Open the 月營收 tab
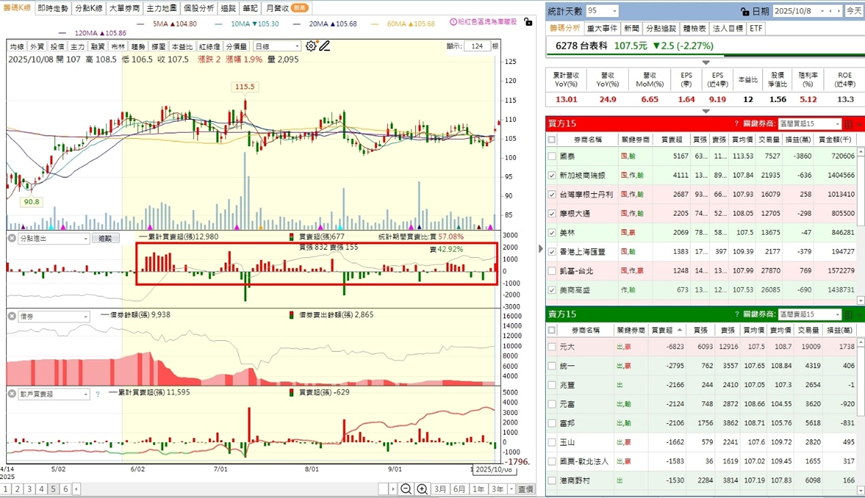 tap(286, 8)
